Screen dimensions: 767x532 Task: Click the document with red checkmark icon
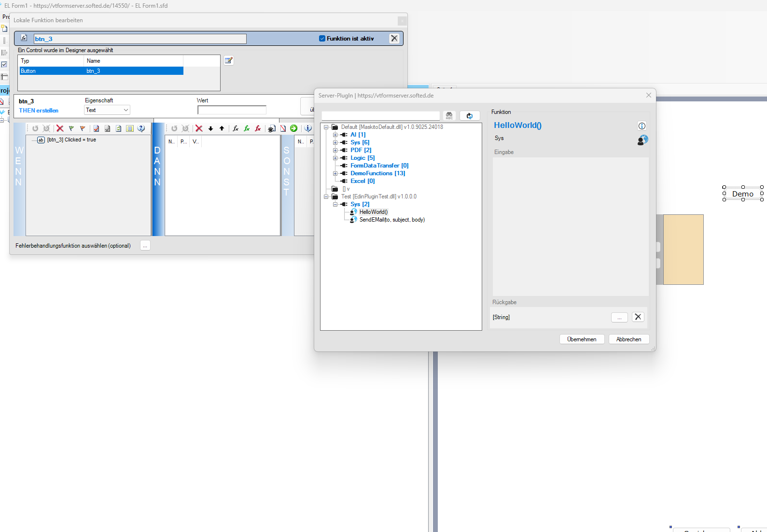click(97, 128)
